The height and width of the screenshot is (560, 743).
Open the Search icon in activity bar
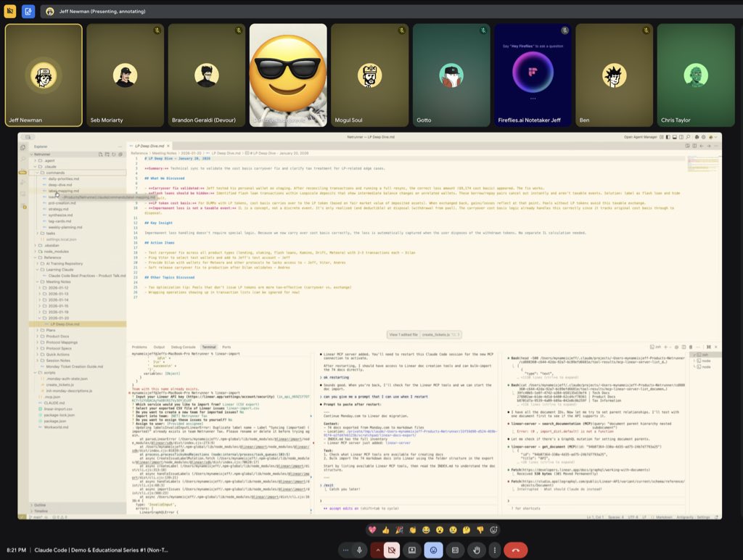click(x=22, y=160)
